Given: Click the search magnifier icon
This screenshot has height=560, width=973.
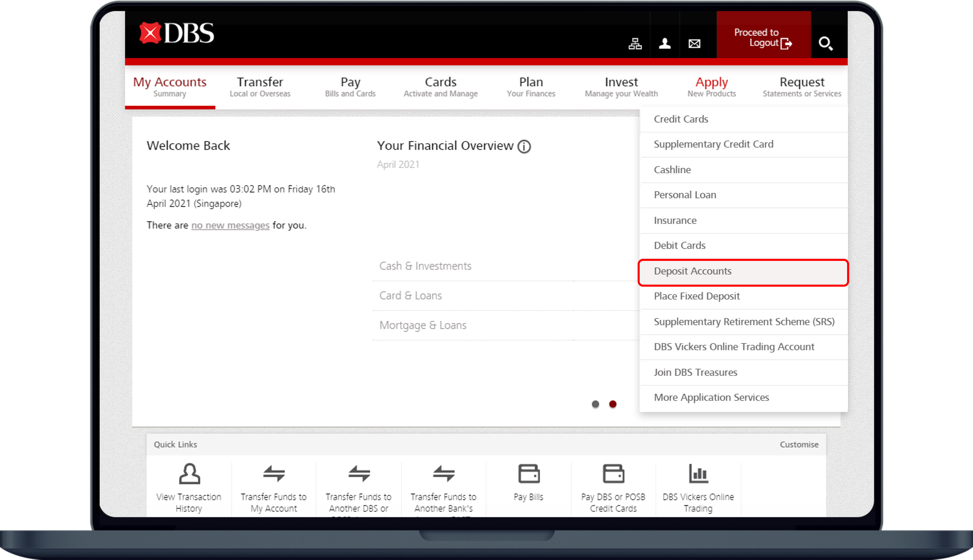Looking at the screenshot, I should click(x=825, y=43).
